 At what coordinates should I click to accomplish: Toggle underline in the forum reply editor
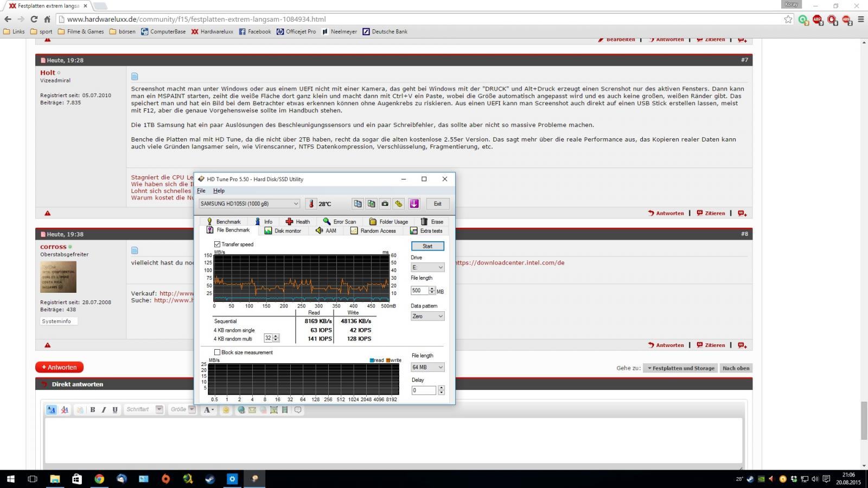[115, 410]
